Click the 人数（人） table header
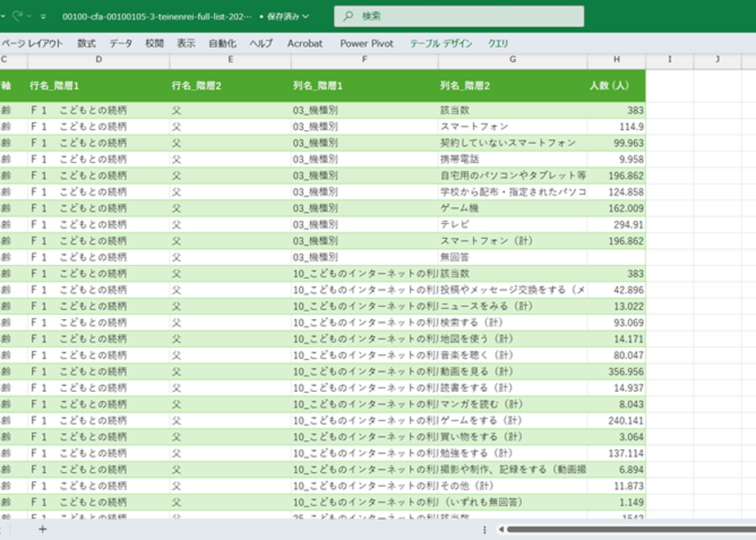This screenshot has height=540, width=756. click(x=616, y=86)
